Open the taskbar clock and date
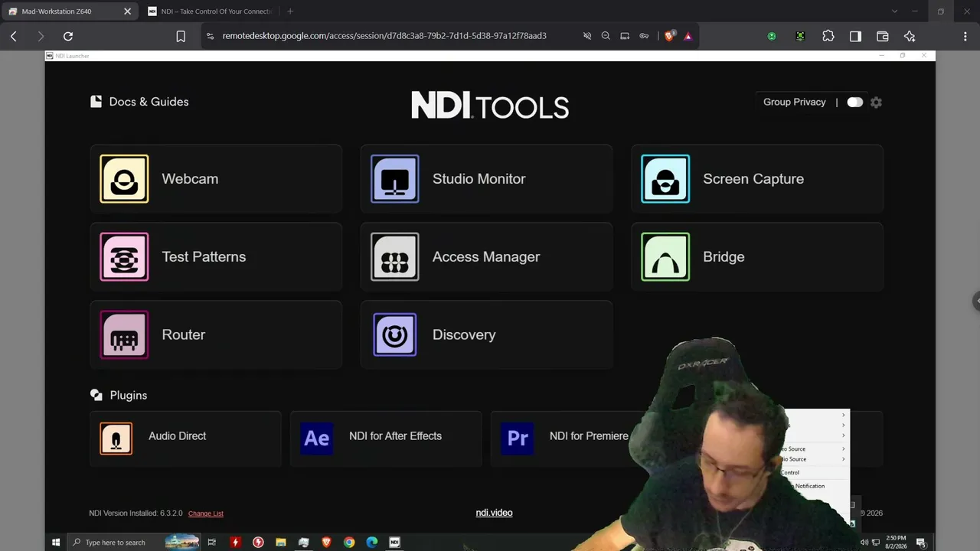This screenshot has width=980, height=551. pyautogui.click(x=895, y=542)
